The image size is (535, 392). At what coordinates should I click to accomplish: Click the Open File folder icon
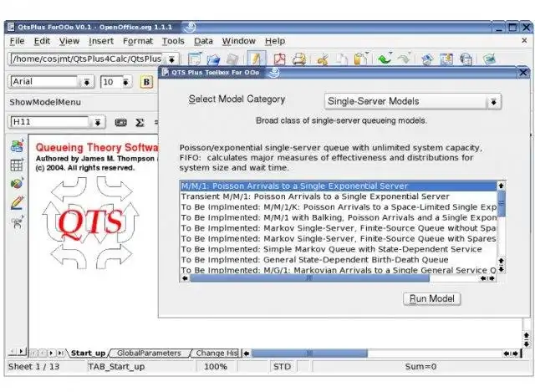214,59
